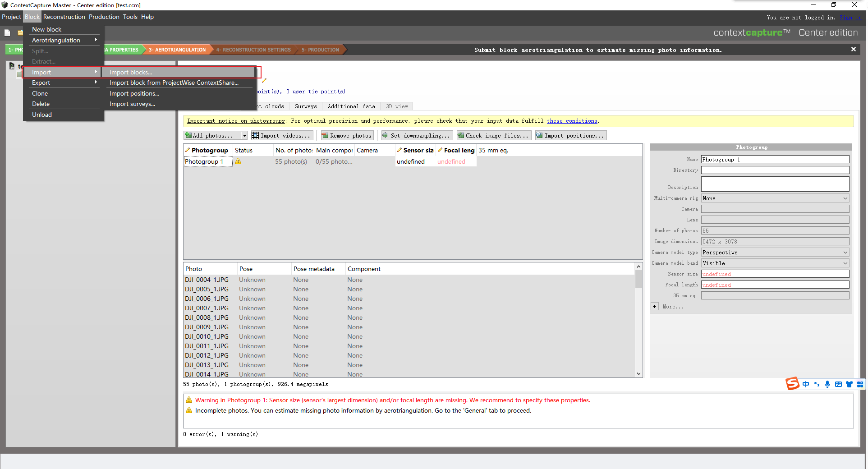Expand the More... properties section

(655, 307)
